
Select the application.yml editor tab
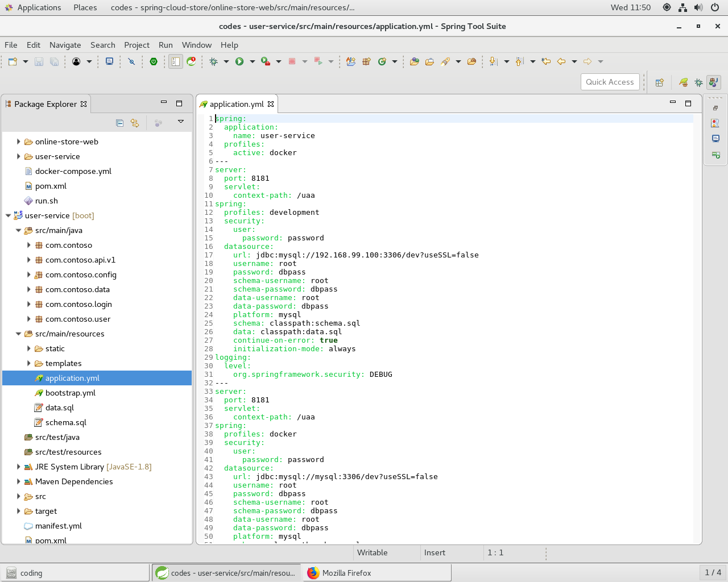pos(236,104)
